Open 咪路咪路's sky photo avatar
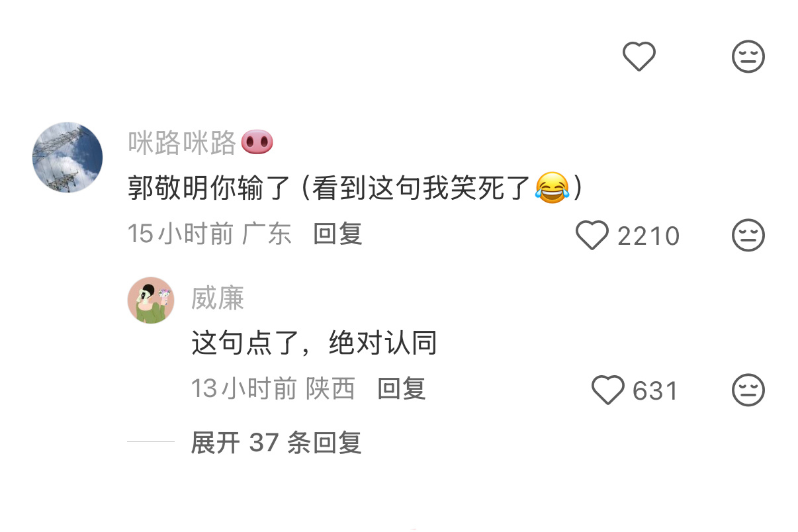 pos(67,157)
